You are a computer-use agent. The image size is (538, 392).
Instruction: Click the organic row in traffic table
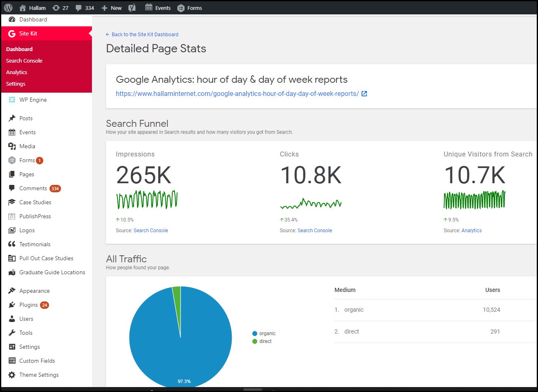click(x=436, y=310)
